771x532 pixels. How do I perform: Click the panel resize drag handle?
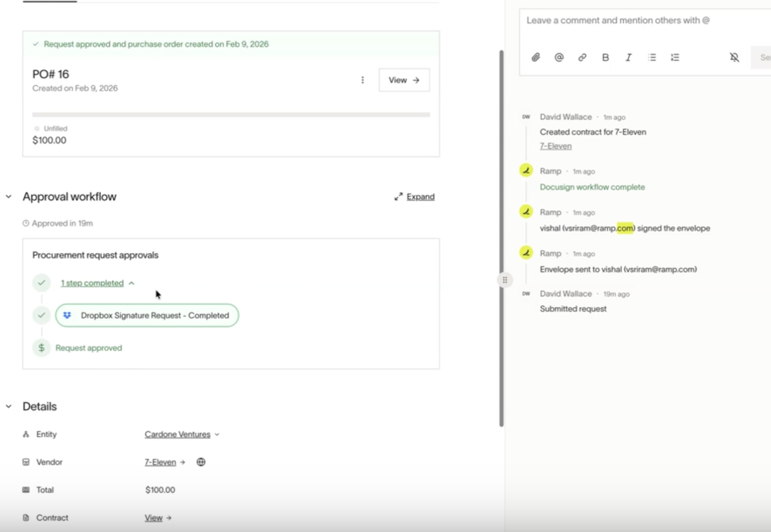point(505,280)
